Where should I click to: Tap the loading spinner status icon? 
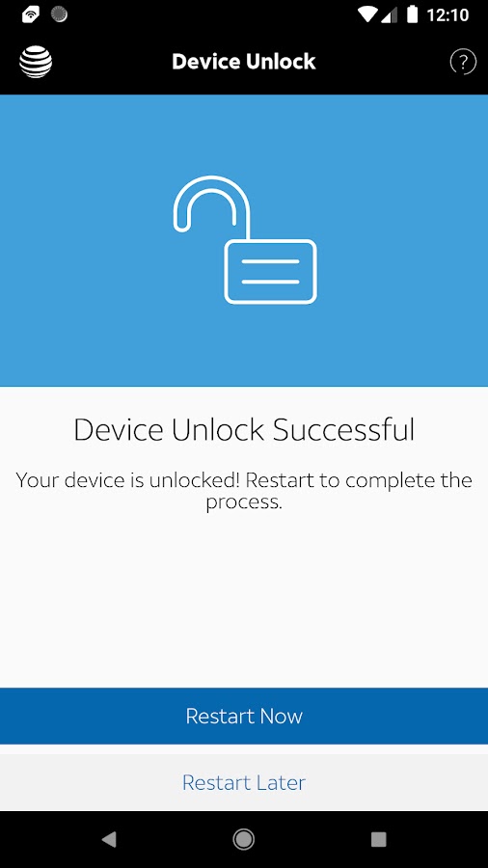click(x=59, y=14)
